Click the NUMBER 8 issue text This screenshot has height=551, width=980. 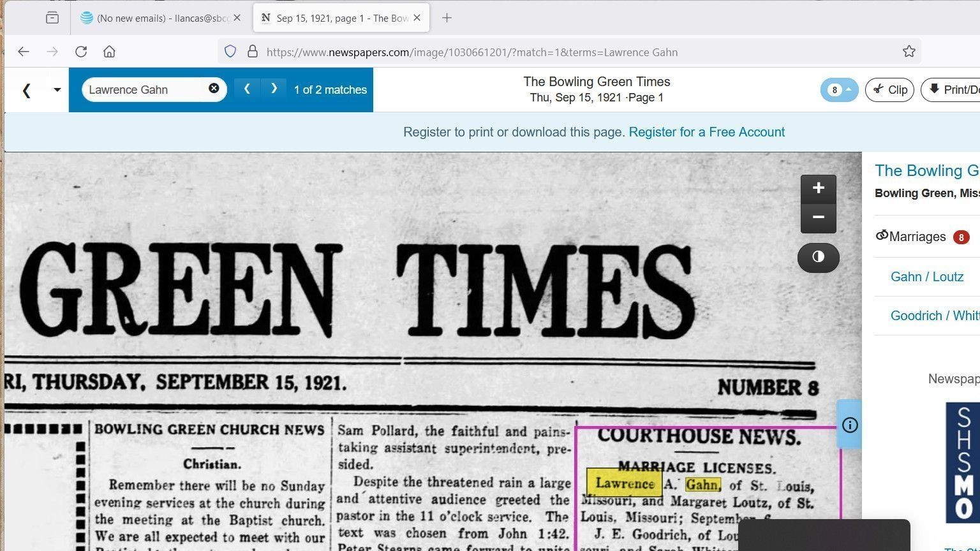(x=768, y=387)
